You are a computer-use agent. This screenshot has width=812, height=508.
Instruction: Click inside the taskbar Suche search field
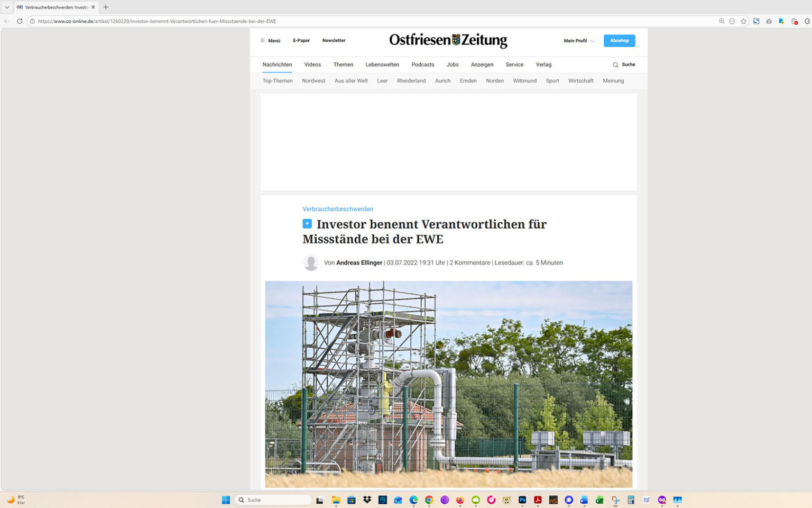[272, 500]
